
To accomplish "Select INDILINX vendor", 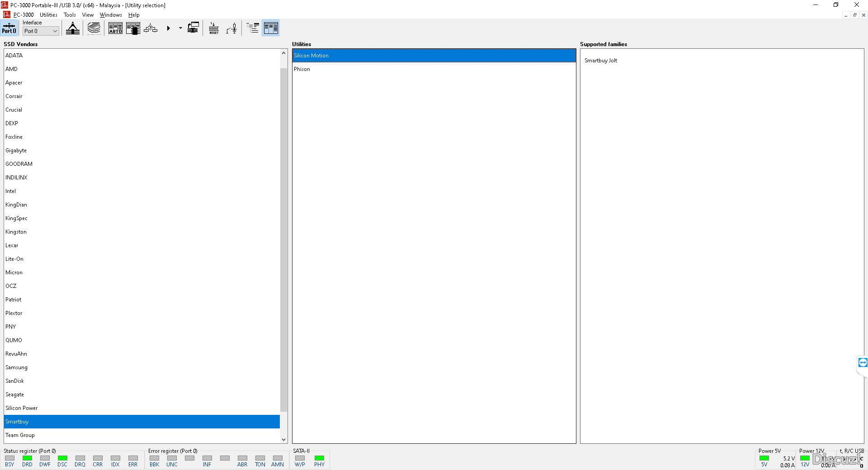I will point(142,178).
